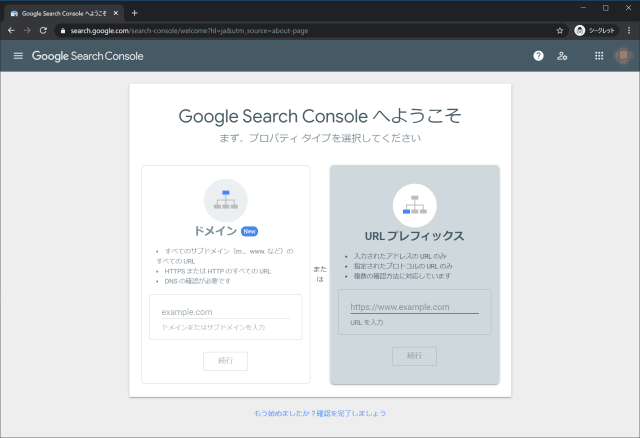Bookmark this page with star icon
Viewport: 640px width, 438px height.
[x=560, y=31]
